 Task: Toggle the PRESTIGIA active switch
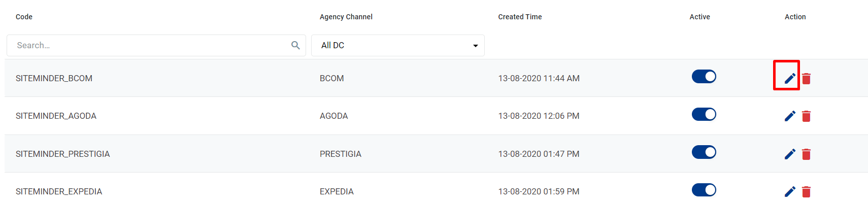pyautogui.click(x=704, y=152)
